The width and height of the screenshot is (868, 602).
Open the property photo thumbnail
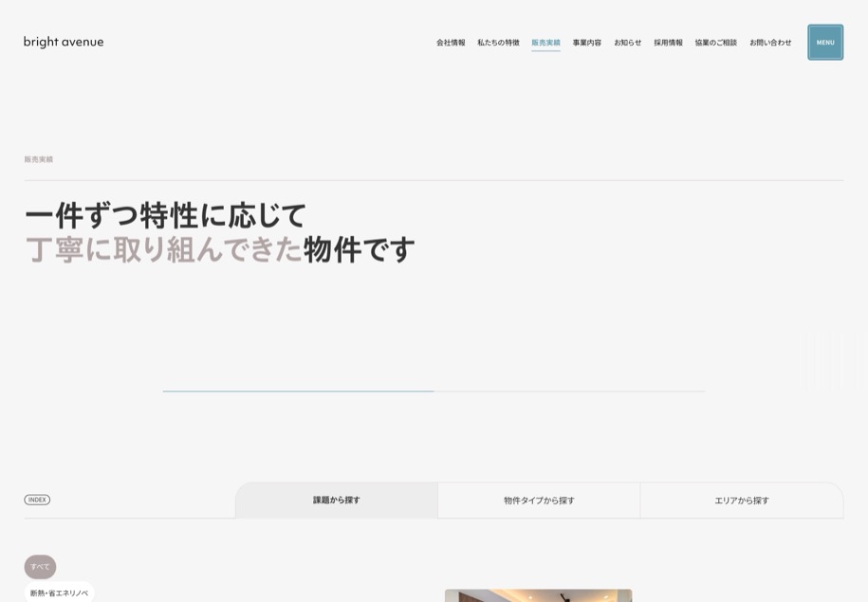click(x=539, y=595)
